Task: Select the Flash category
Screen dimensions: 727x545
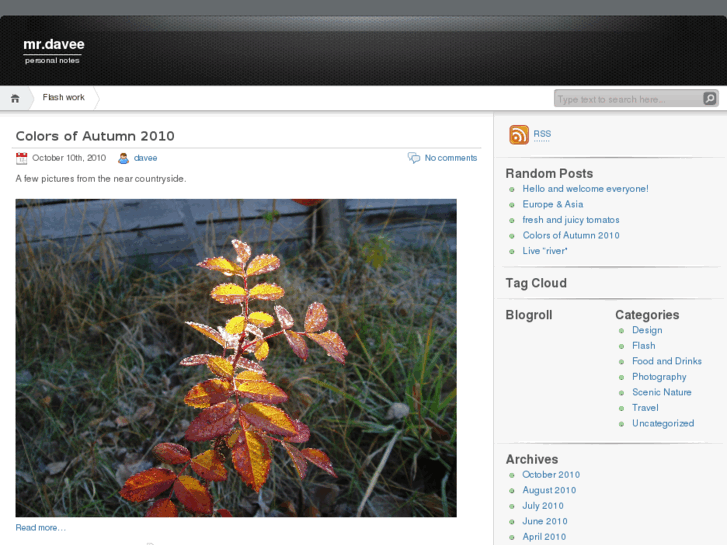Action: coord(644,346)
